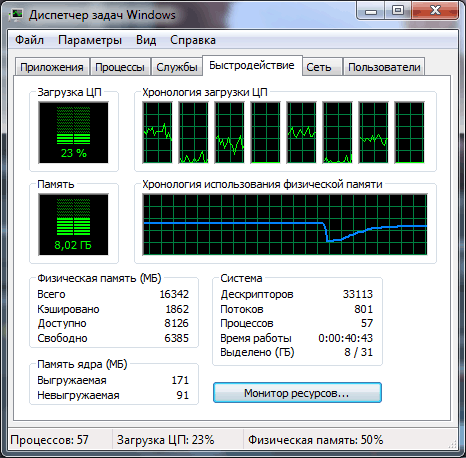Click the sixth CPU core history graph
466x458 pixels.
point(338,133)
